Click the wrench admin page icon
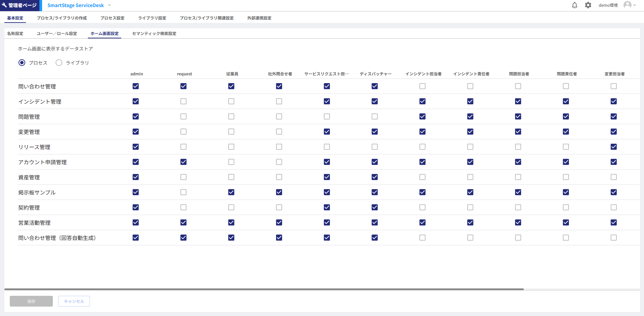 click(x=4, y=5)
